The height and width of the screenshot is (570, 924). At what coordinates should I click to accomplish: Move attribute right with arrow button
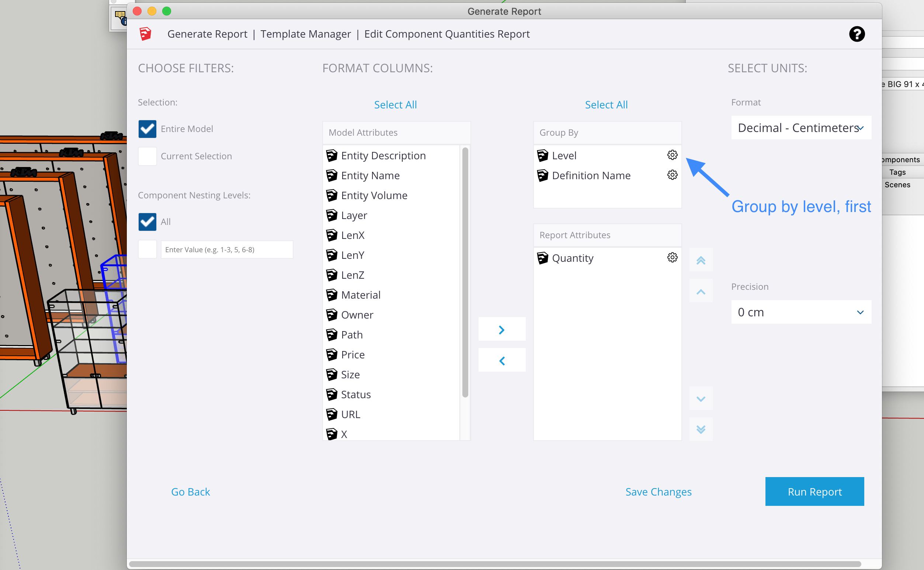pos(502,330)
